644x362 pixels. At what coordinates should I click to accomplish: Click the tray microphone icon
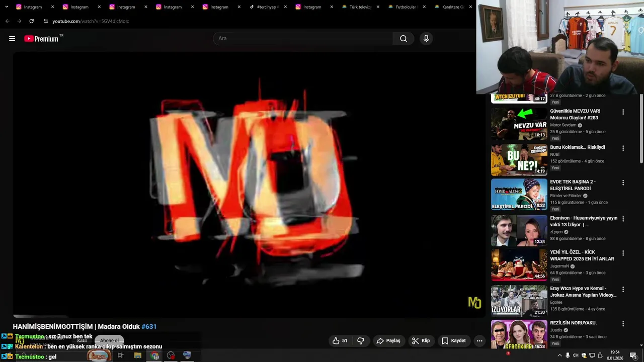[x=568, y=355]
